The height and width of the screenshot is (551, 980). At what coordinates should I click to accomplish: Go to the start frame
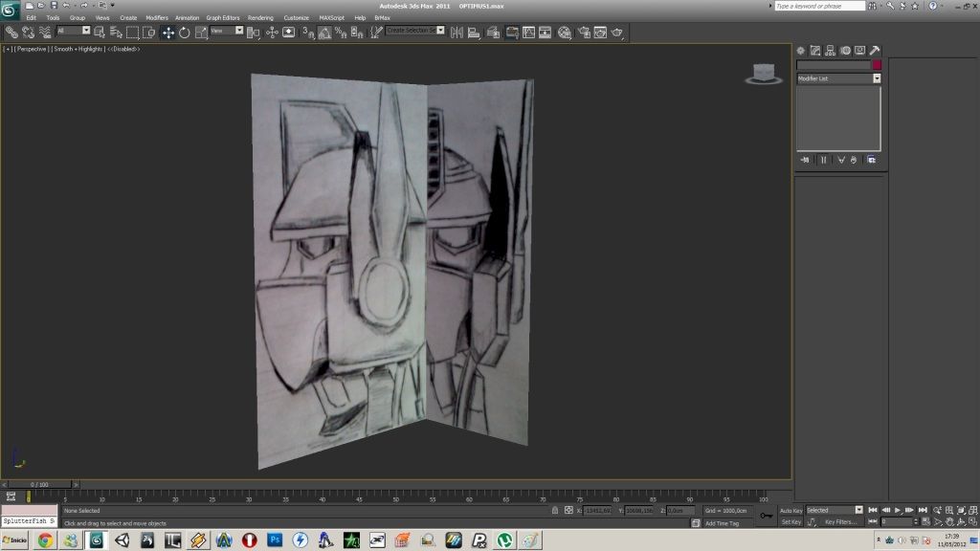tap(873, 511)
